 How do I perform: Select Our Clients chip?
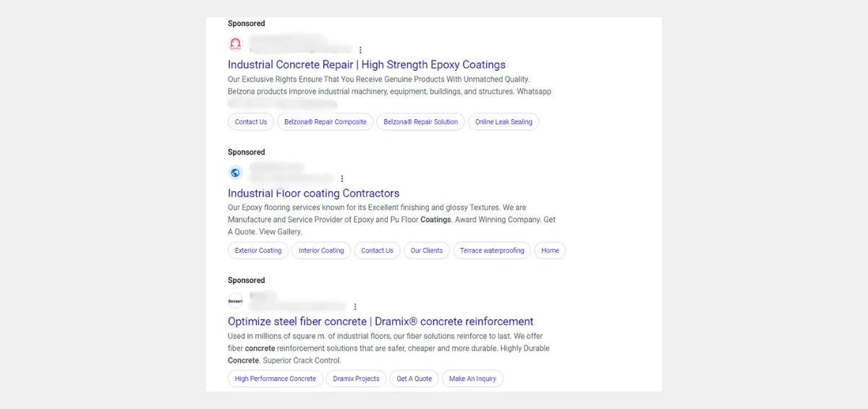[427, 251]
